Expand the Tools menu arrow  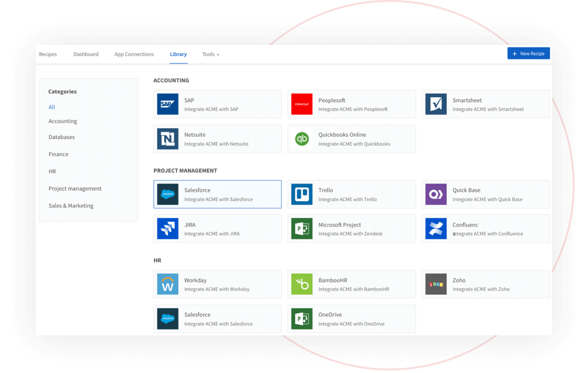[218, 54]
